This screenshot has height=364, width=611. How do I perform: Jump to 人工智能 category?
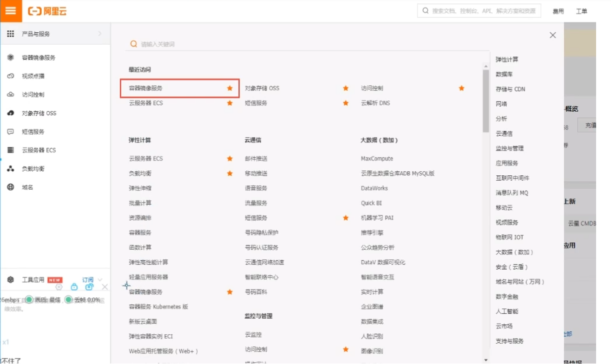coord(507,311)
